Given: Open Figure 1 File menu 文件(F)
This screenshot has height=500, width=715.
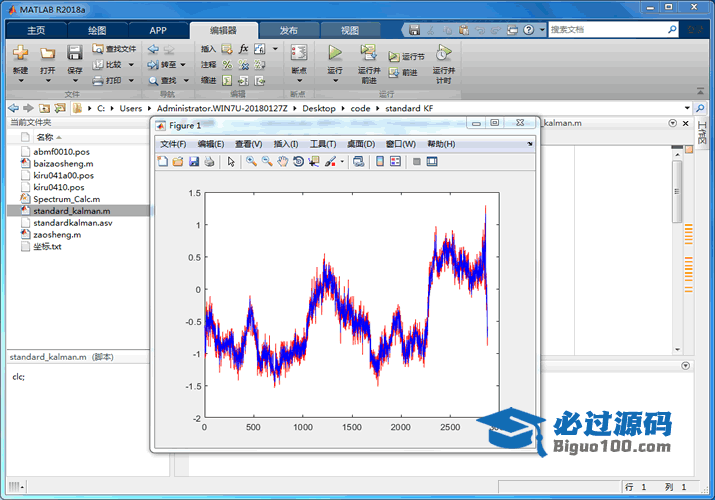Looking at the screenshot, I should 173,144.
